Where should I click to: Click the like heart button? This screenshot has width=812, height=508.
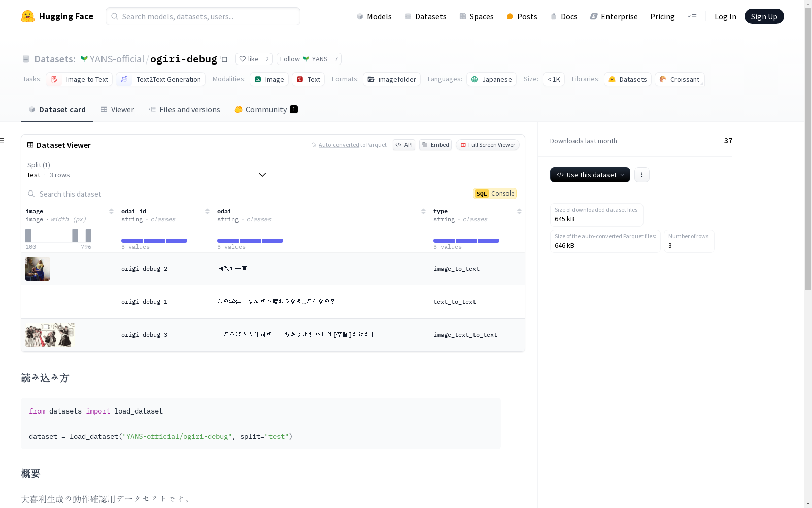point(249,59)
